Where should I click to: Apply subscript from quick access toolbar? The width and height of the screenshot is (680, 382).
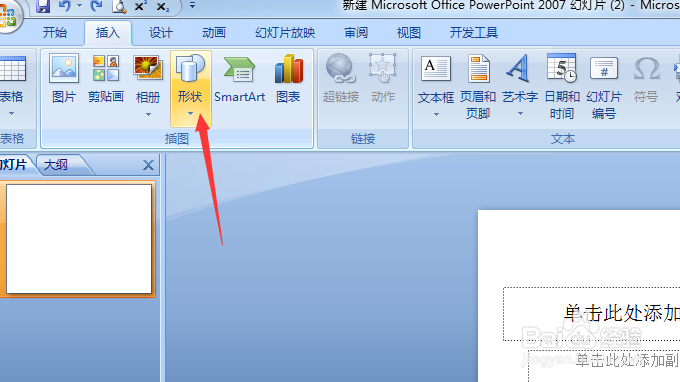click(163, 7)
